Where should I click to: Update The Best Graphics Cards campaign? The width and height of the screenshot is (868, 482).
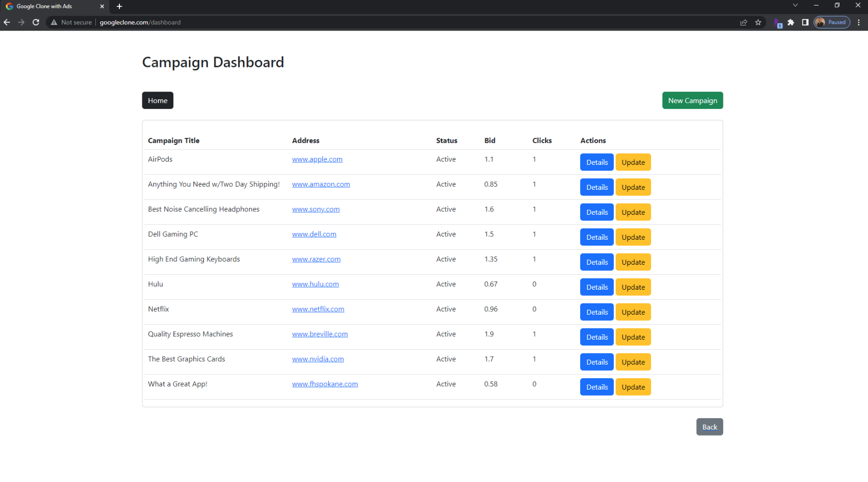pyautogui.click(x=633, y=362)
